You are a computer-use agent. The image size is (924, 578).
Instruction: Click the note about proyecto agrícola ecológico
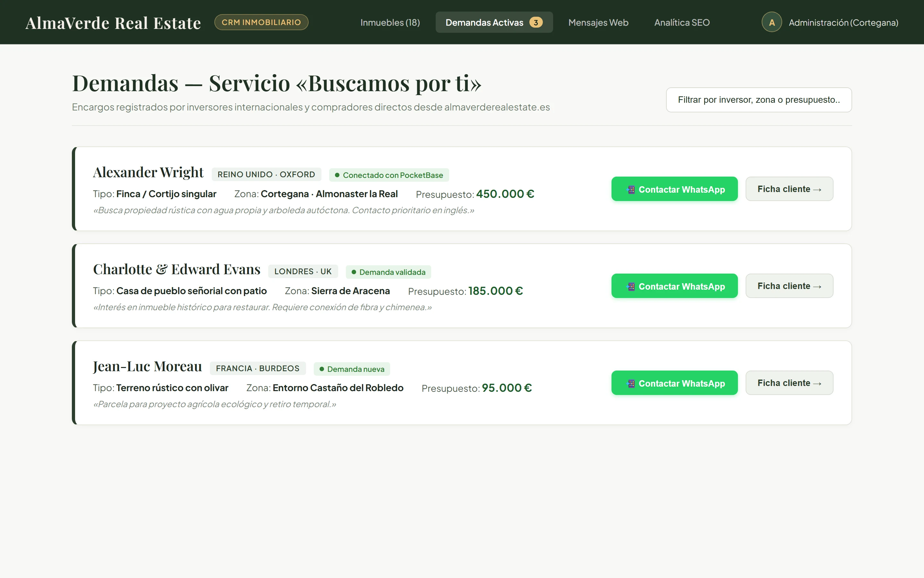[x=215, y=405]
